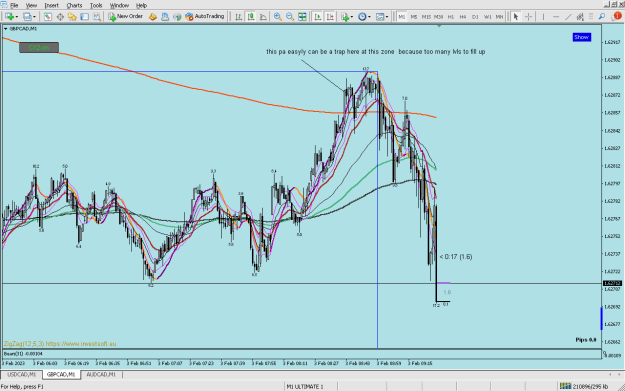Launch MetaEditor gold icon

pos(153,17)
